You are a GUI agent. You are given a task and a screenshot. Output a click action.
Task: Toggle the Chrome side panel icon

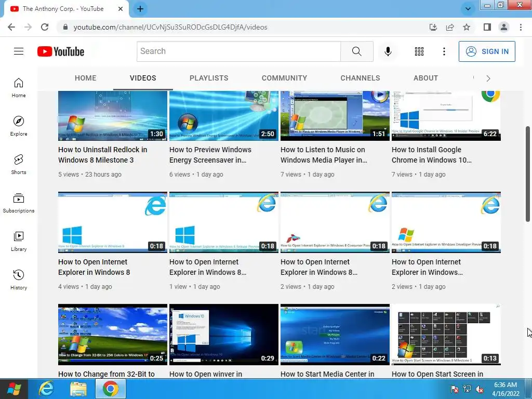pyautogui.click(x=487, y=27)
